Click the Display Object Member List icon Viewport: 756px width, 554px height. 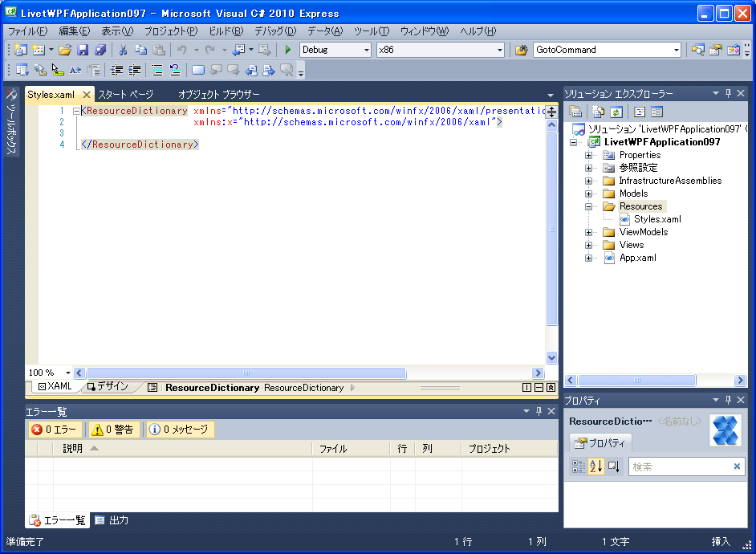(22, 71)
